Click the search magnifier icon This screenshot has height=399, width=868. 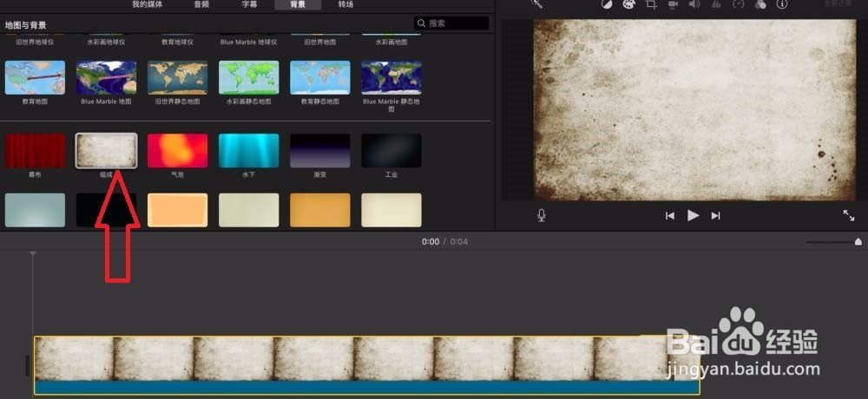coord(422,23)
